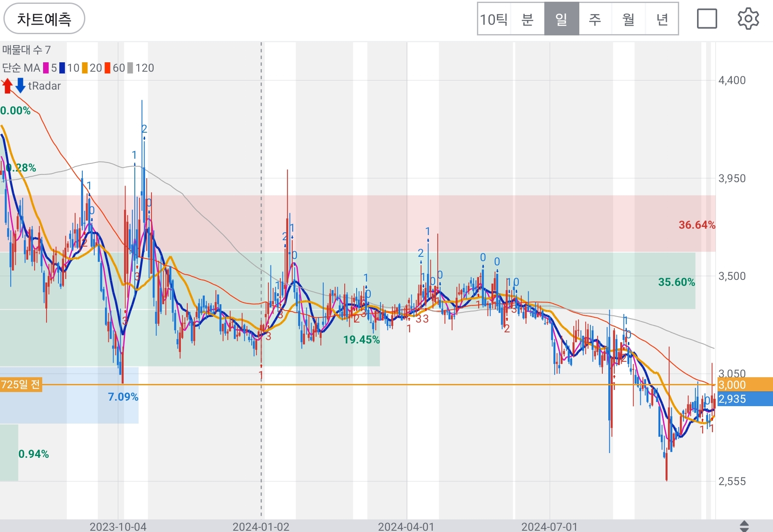This screenshot has height=532, width=773.
Task: Click the 2,555 price axis label
Action: (x=732, y=481)
